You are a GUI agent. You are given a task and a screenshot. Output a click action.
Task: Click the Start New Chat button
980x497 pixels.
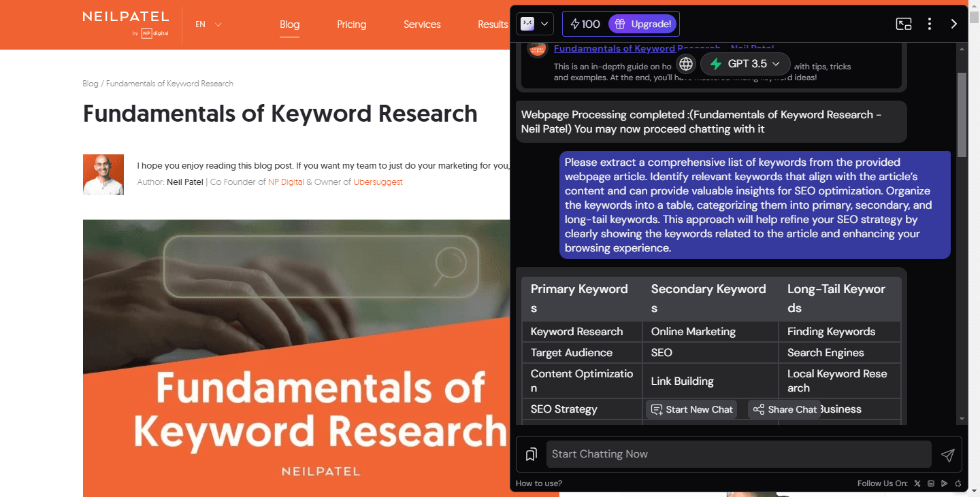click(691, 409)
